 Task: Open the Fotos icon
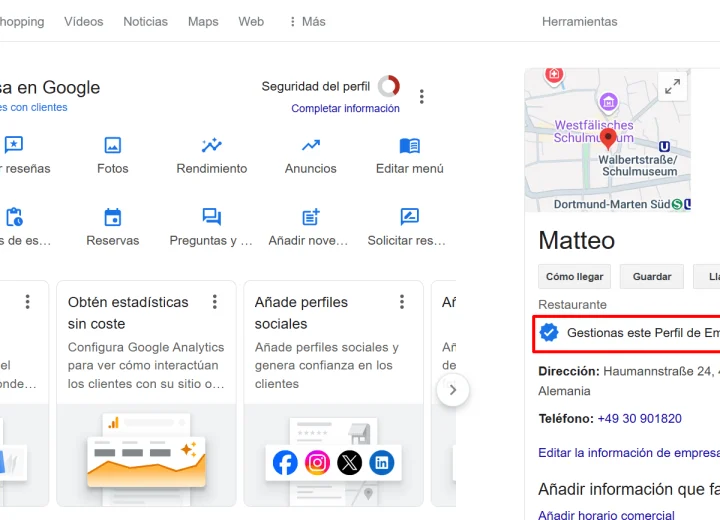coord(112,145)
